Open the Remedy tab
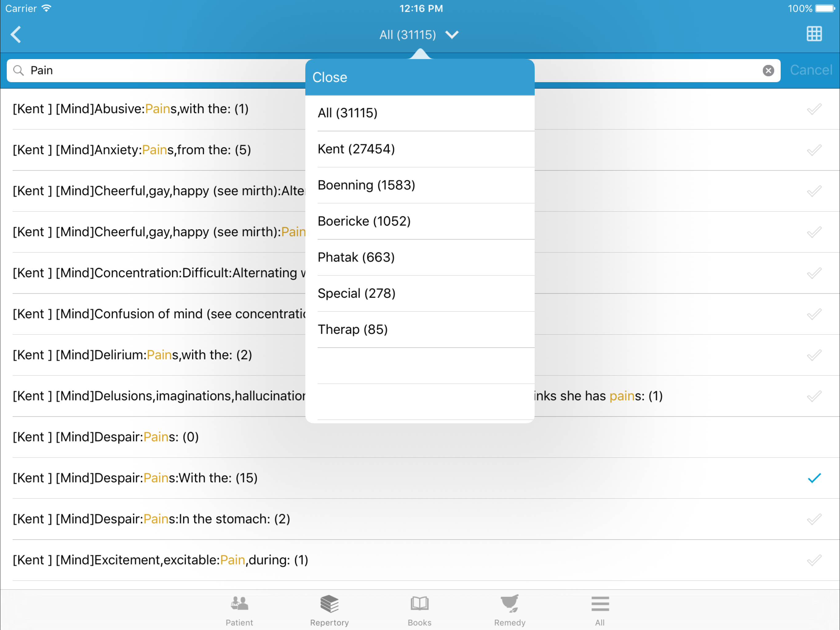This screenshot has width=840, height=630. (509, 611)
